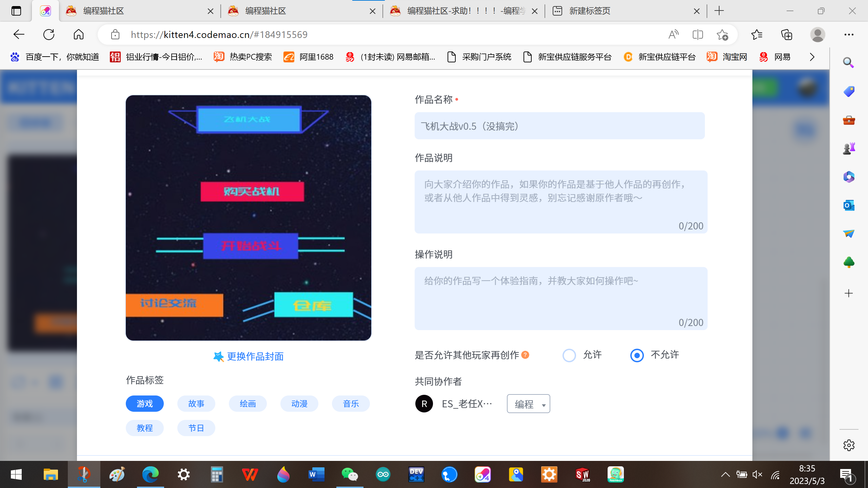This screenshot has width=868, height=488.
Task: Close the 新建标签页 tab
Action: pyautogui.click(x=697, y=11)
